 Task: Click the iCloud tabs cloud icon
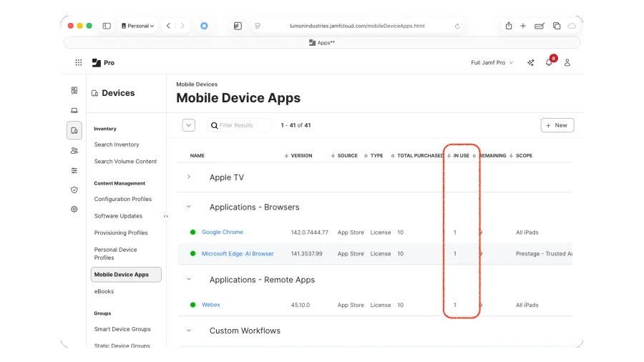tap(572, 26)
